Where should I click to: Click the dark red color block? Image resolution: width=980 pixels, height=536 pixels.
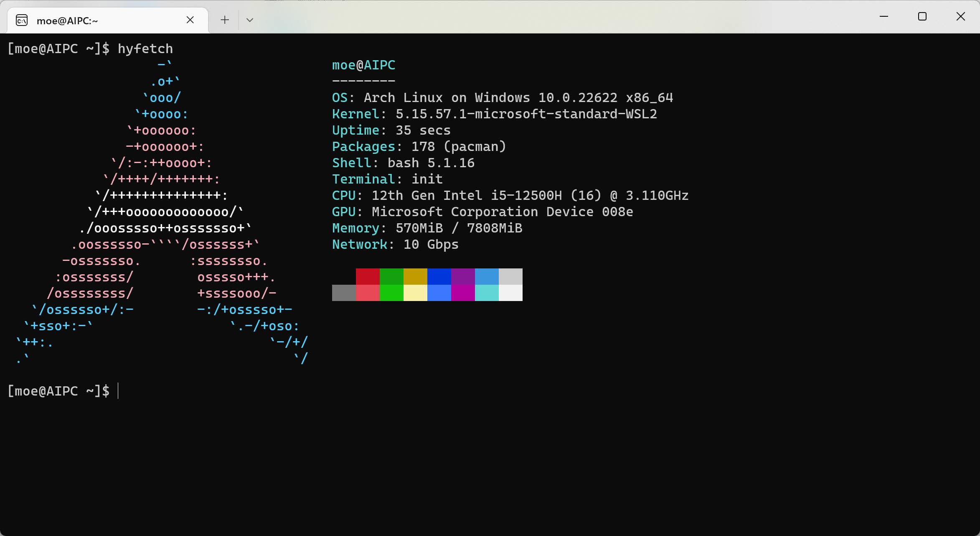(368, 276)
